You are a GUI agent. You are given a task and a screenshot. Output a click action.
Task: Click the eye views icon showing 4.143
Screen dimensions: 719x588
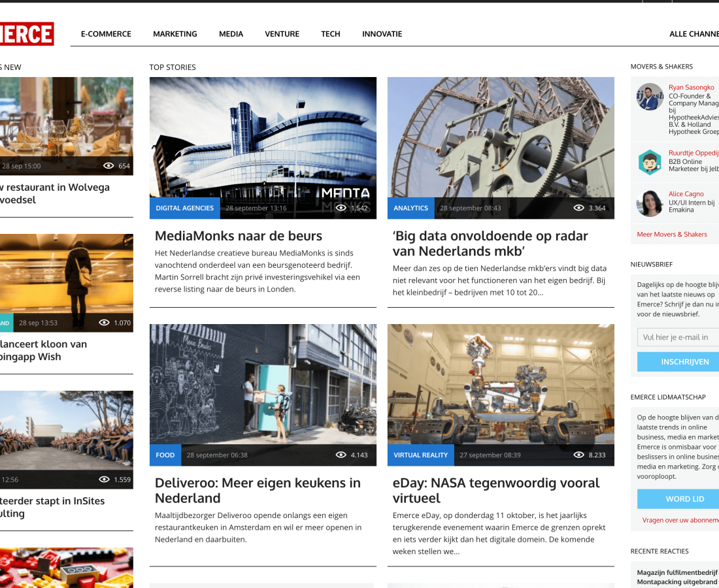tap(341, 455)
